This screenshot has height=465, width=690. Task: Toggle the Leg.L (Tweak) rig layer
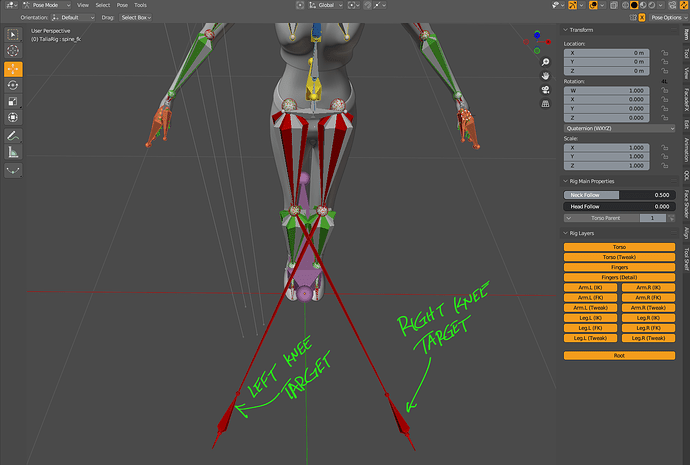pyautogui.click(x=590, y=338)
